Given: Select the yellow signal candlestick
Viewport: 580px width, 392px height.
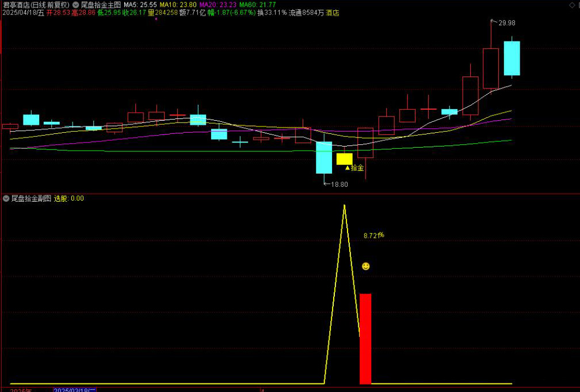Looking at the screenshot, I should pyautogui.click(x=344, y=159).
